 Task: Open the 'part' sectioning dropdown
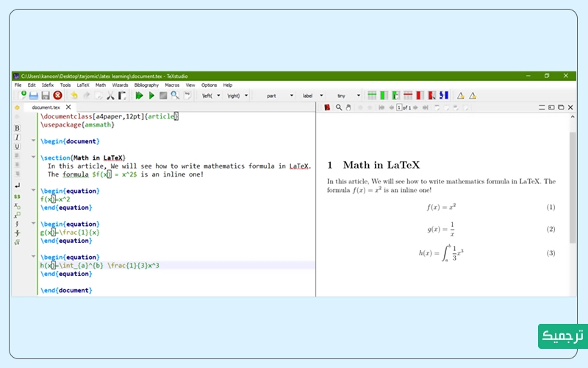291,96
